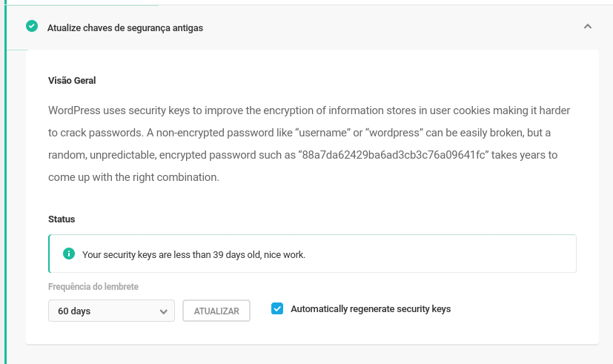The height and width of the screenshot is (364, 613).
Task: Click the 'Atualize chaves de segurança antigas' header title
Action: coord(125,28)
